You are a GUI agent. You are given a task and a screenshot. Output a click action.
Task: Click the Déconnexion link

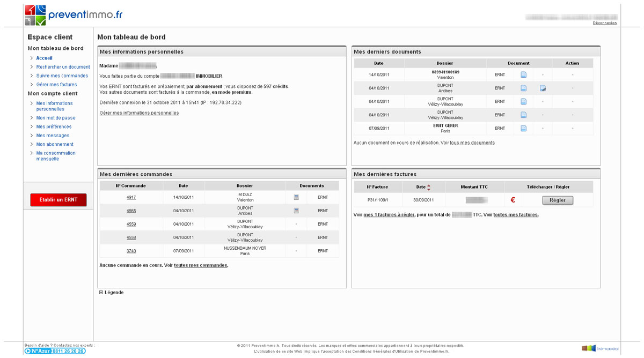click(x=605, y=23)
